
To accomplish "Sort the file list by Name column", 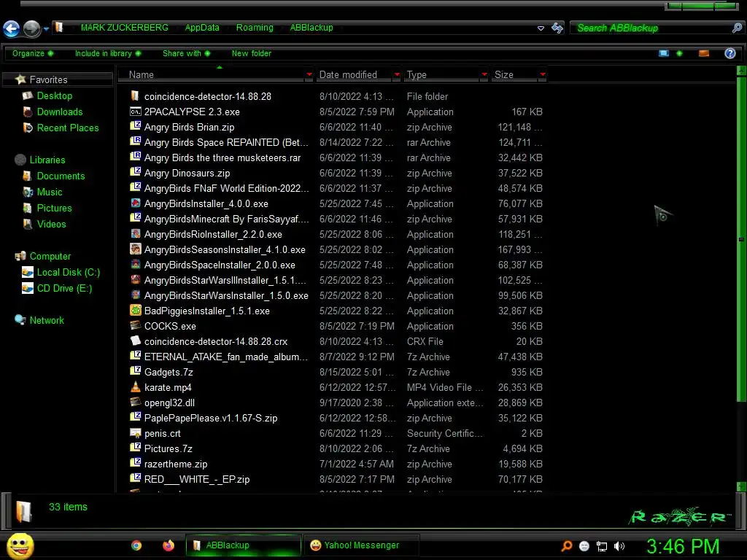I will [141, 75].
